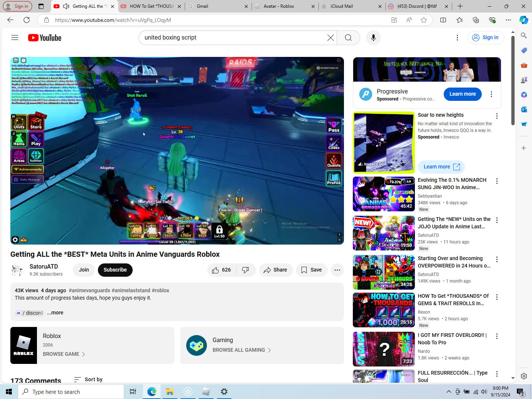532x399 pixels.
Task: Open Windows Start menu
Action: 9,392
